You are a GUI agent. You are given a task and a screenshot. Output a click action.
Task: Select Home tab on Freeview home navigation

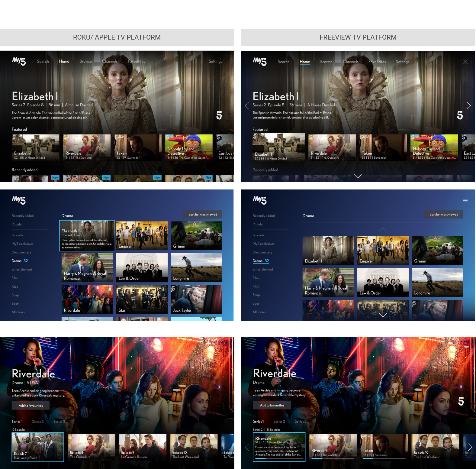pyautogui.click(x=305, y=62)
